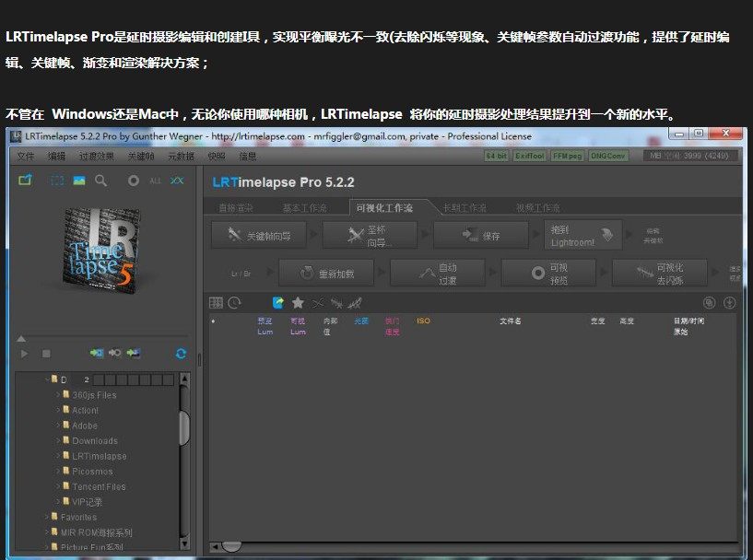Move the triangle marker on preview timeline slider
This screenshot has width=753, height=560.
tap(21, 339)
